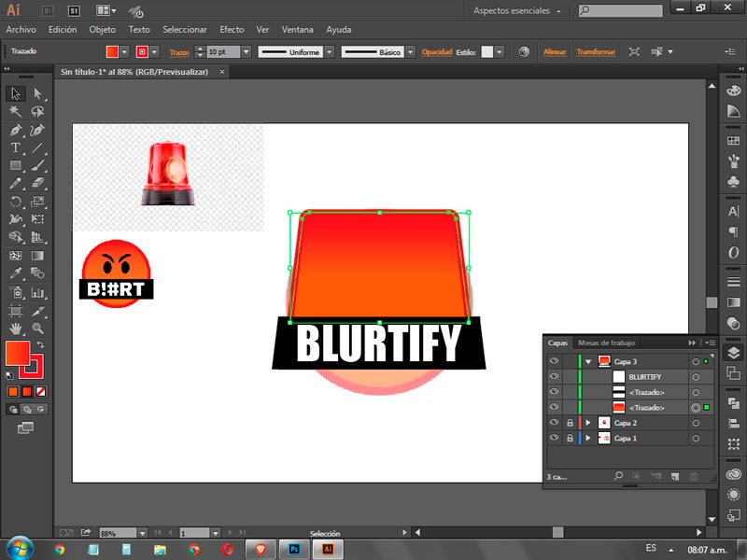Click the Estilo graphic style swatch
Image resolution: width=747 pixels, height=560 pixels.
[x=486, y=52]
